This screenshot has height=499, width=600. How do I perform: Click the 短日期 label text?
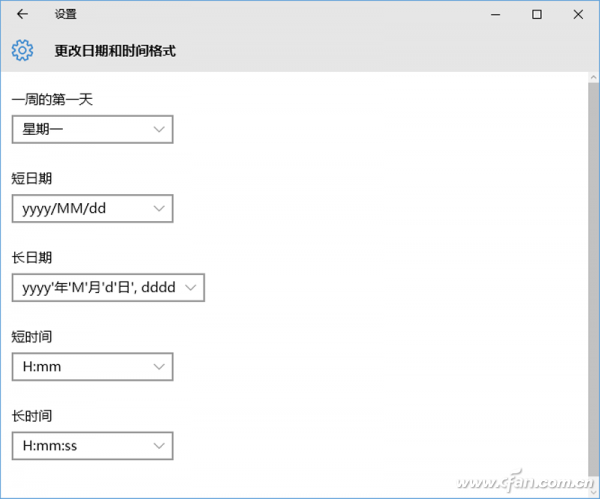(32, 178)
